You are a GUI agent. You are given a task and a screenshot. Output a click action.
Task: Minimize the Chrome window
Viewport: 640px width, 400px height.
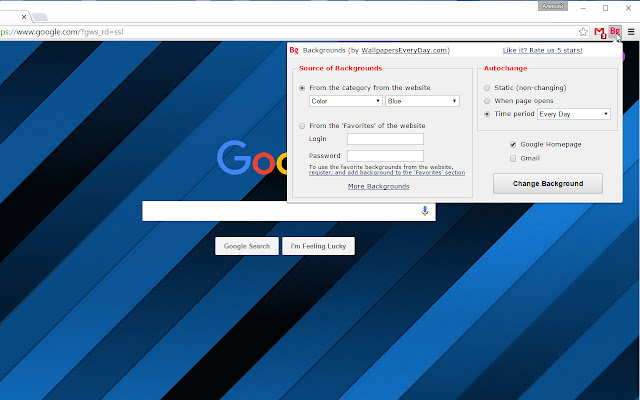(x=583, y=8)
